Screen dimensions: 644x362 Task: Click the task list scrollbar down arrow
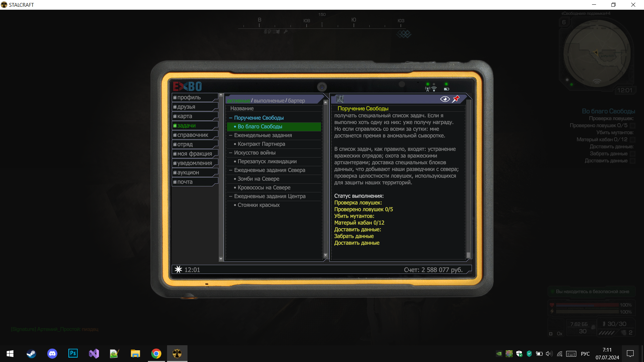point(325,255)
